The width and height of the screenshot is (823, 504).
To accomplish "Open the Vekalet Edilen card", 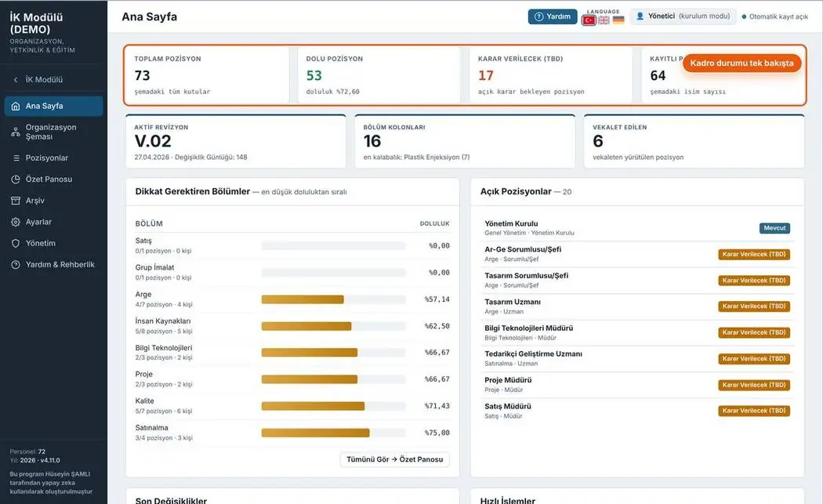I will tap(694, 141).
